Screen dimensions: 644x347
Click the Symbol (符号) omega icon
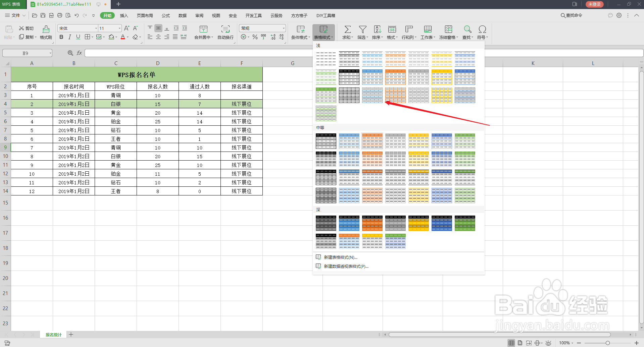pyautogui.click(x=482, y=30)
